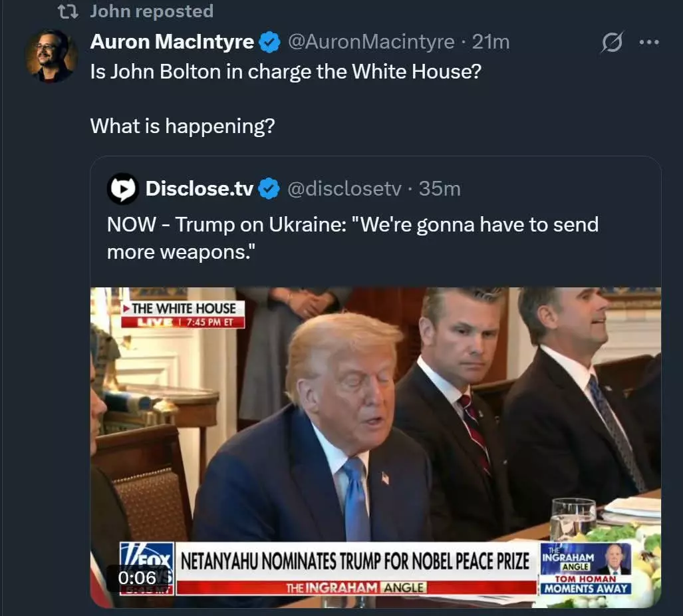Open Auron MacIntyre display name link

(x=172, y=43)
